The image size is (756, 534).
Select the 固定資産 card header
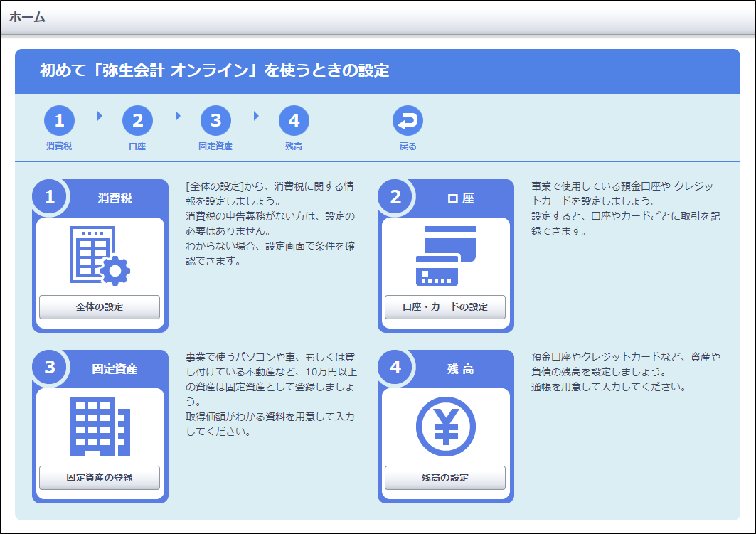tap(115, 369)
